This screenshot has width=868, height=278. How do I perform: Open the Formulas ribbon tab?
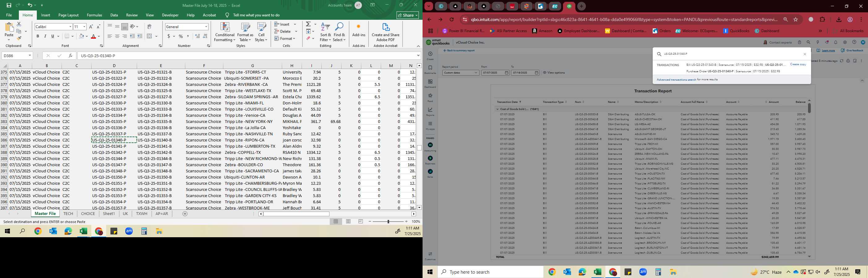coord(94,15)
